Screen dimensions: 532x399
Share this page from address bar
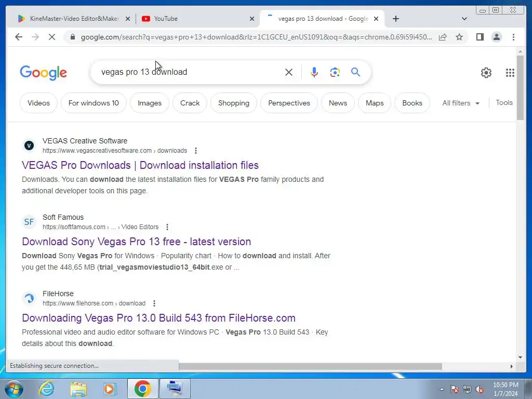tap(443, 37)
